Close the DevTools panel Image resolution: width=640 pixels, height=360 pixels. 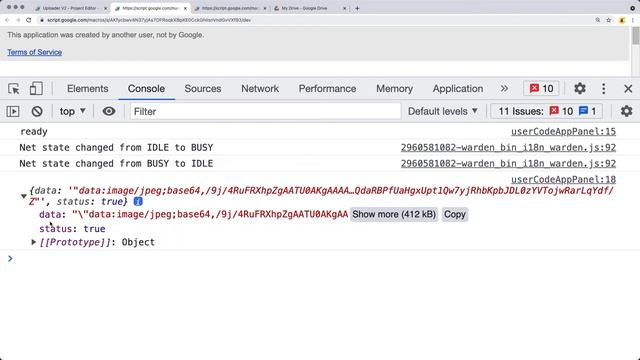[628, 89]
